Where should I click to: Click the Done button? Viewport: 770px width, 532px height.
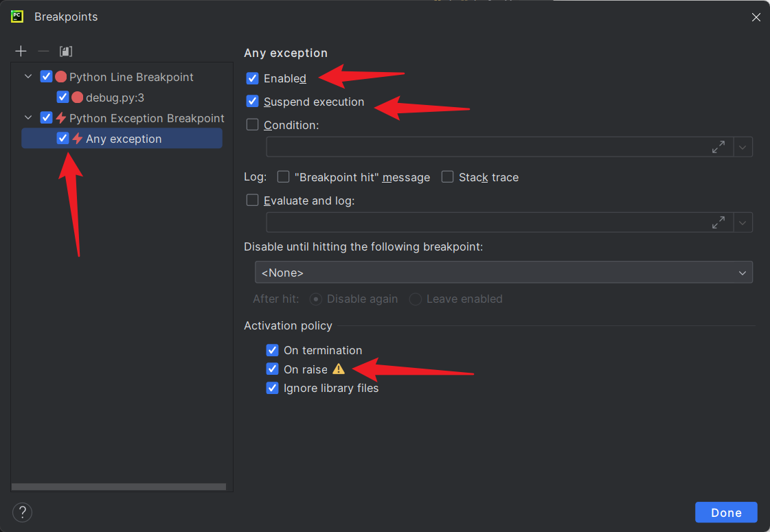(726, 512)
